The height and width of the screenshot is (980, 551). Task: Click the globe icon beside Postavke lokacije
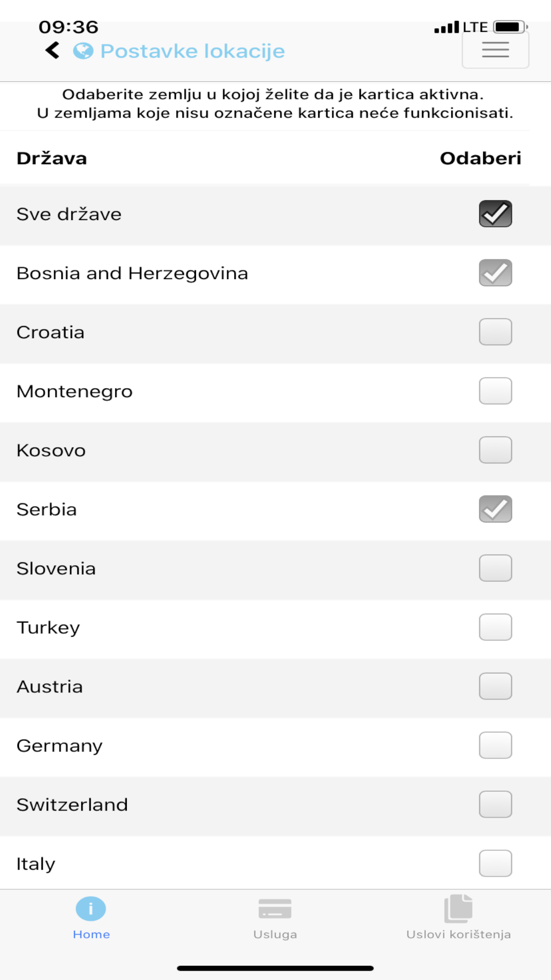pyautogui.click(x=83, y=51)
